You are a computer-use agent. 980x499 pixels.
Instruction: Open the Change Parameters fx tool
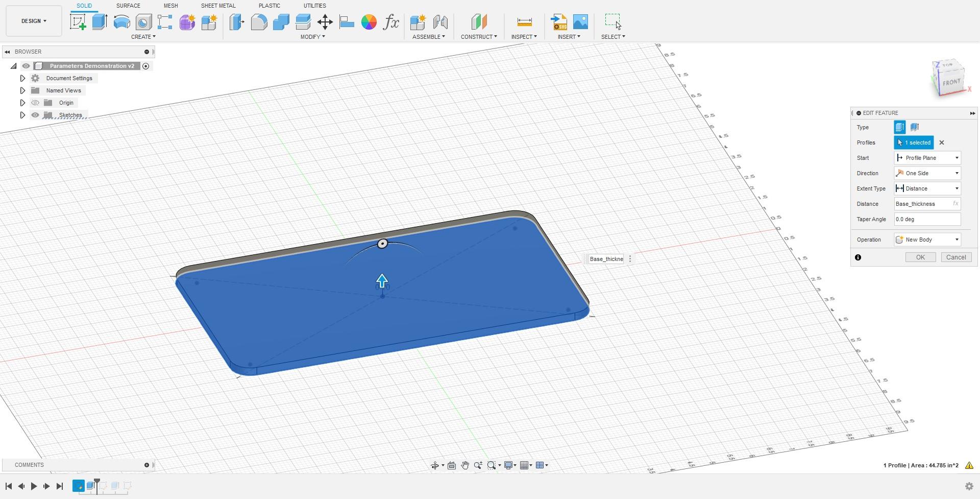[x=391, y=22]
